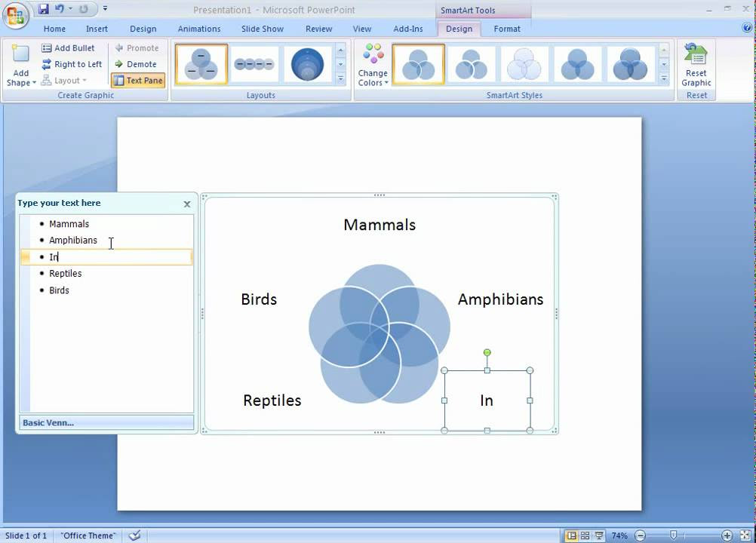Click the green rotation handle above 'In' box
The width and height of the screenshot is (756, 543).
[x=487, y=353]
